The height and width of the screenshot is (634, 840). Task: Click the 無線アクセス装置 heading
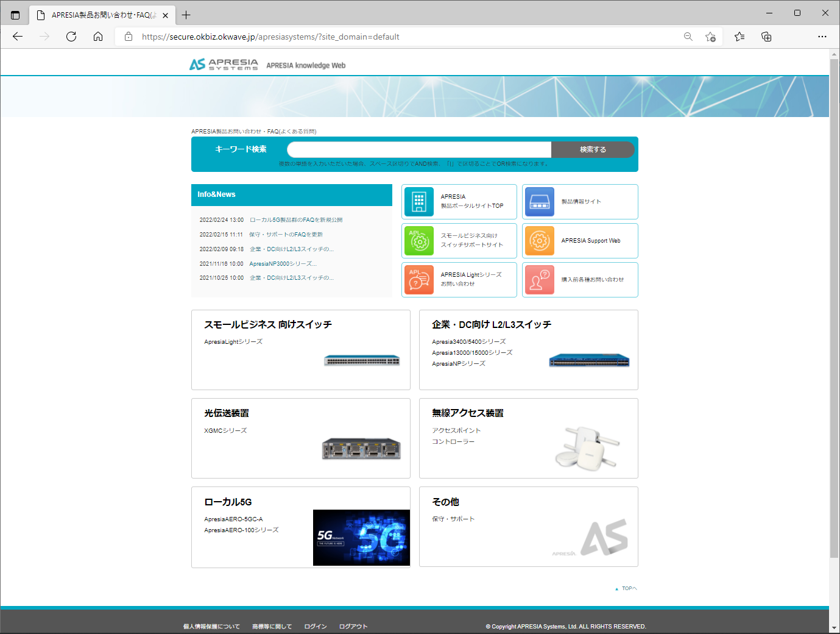pos(468,413)
